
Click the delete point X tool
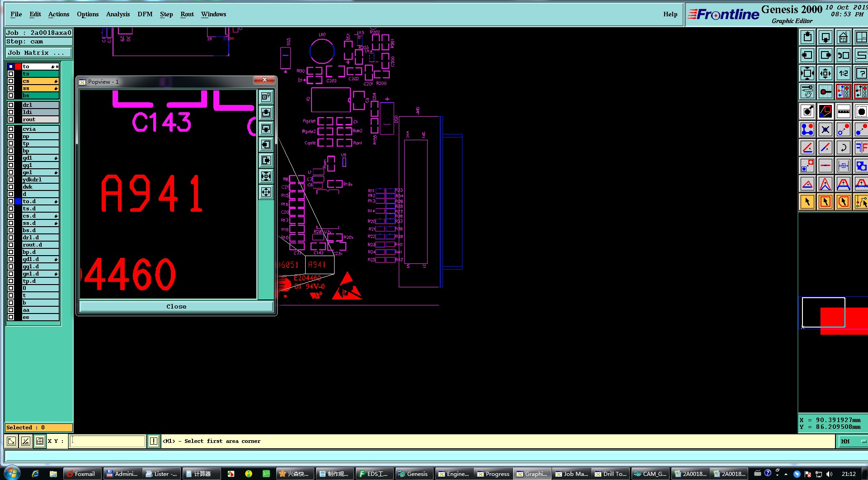pos(826,130)
